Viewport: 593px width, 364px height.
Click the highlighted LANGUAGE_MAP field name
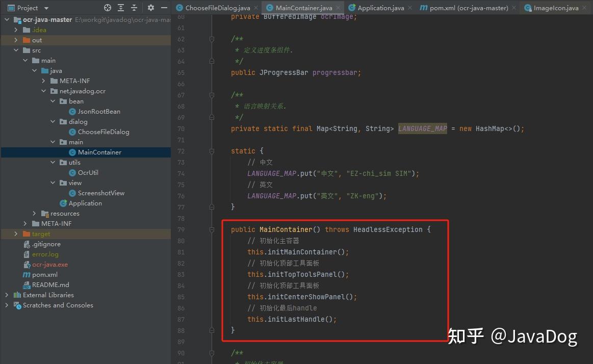(x=422, y=129)
